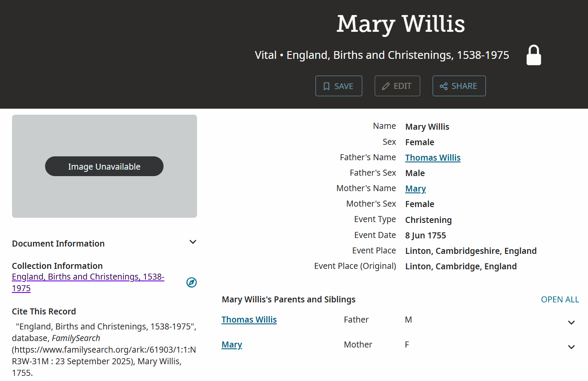
Task: Click OPEN ALL for parents and siblings
Action: 560,299
